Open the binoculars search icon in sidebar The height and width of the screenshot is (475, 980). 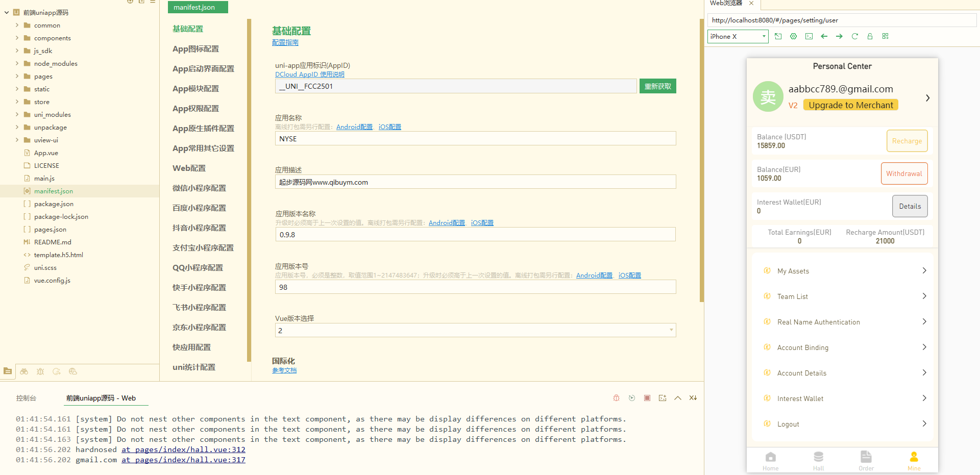[x=24, y=371]
